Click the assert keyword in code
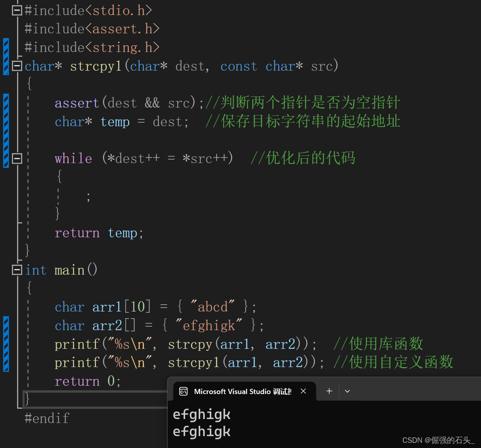 click(x=77, y=103)
